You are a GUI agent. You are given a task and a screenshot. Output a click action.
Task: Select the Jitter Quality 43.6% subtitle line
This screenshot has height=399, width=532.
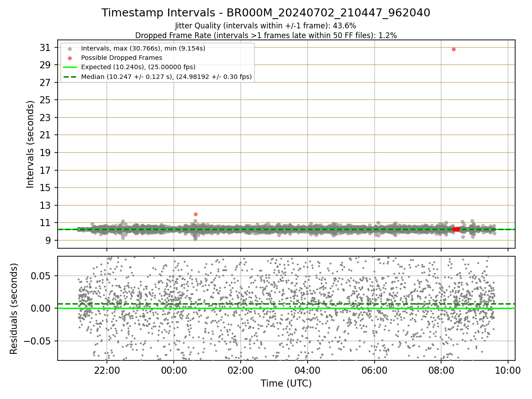pos(266,26)
